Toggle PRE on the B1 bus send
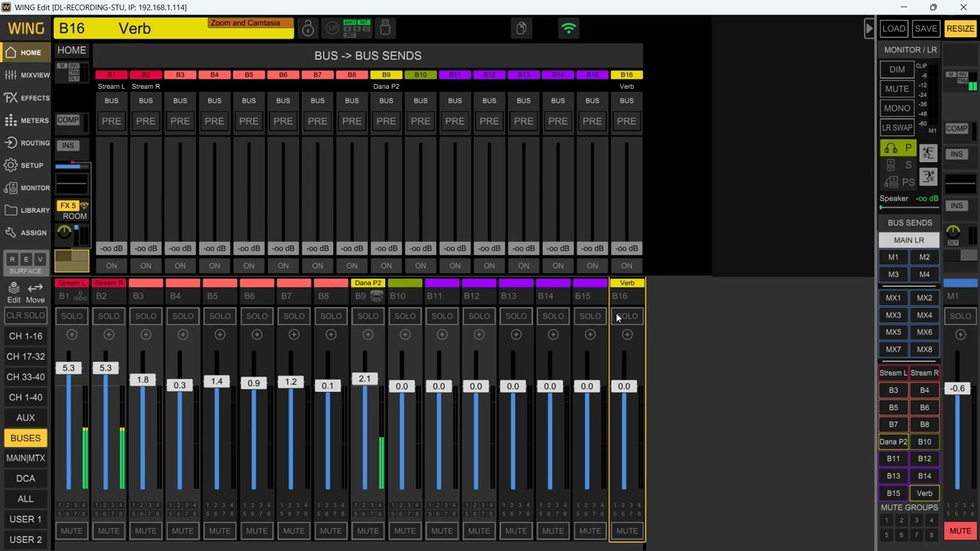 [x=111, y=121]
